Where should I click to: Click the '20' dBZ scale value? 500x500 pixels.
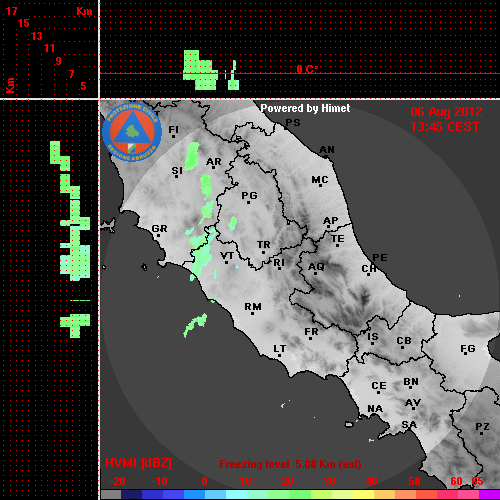(x=287, y=481)
